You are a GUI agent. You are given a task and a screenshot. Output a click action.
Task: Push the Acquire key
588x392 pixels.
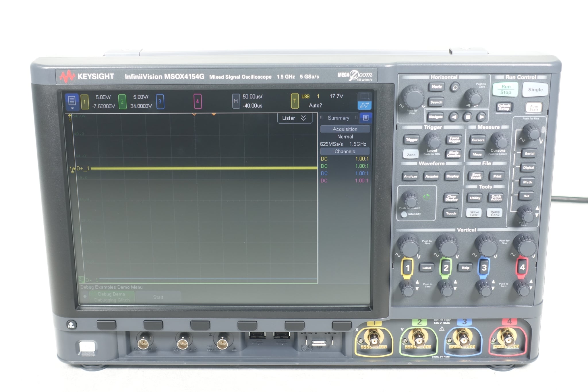[x=432, y=176]
